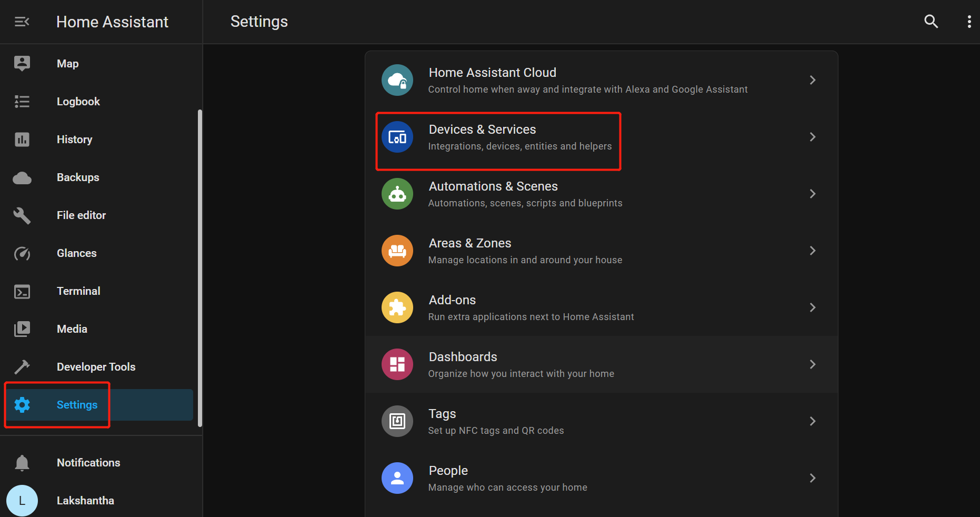Viewport: 980px width, 517px height.
Task: Expand People chevron arrow
Action: (x=813, y=478)
